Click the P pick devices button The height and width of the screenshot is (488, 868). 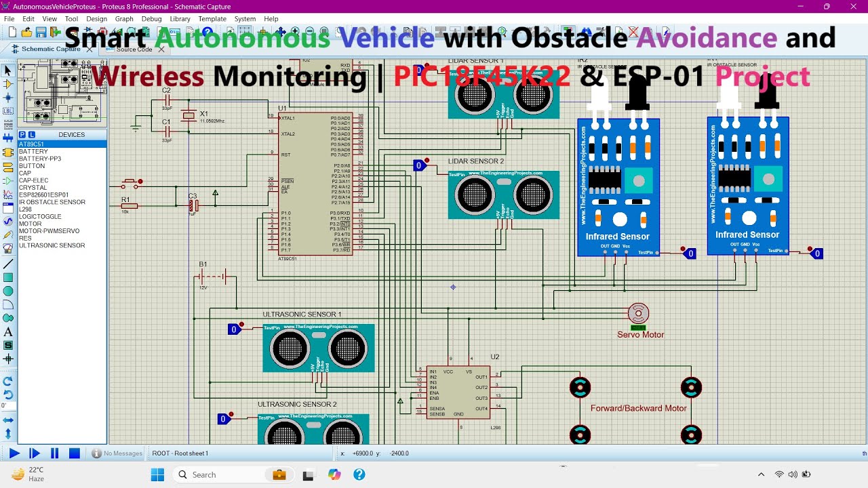[22, 135]
